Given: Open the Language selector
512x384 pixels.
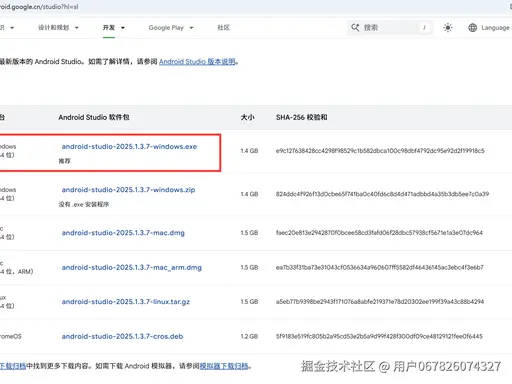Looking at the screenshot, I should click(x=489, y=28).
